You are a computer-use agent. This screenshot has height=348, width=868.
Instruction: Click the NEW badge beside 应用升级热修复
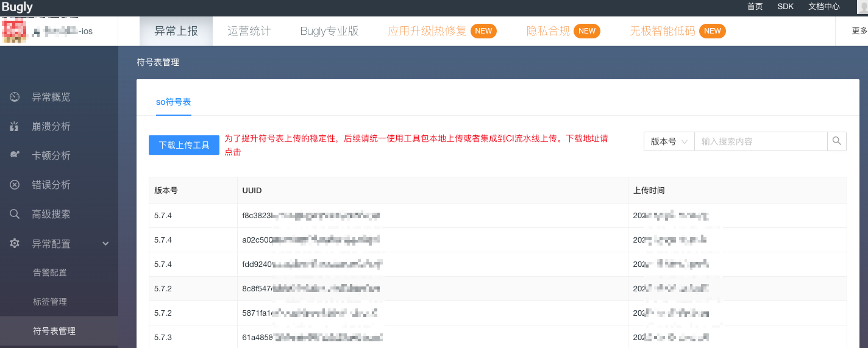[x=483, y=31]
